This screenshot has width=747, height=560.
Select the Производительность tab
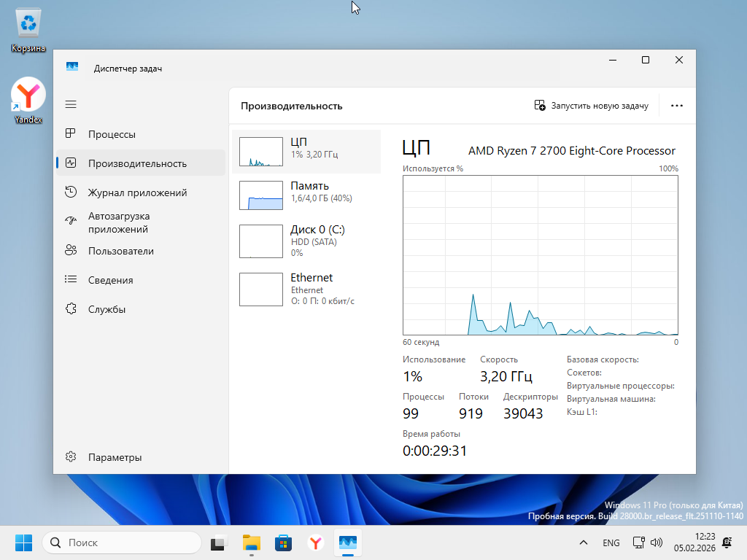click(x=137, y=163)
